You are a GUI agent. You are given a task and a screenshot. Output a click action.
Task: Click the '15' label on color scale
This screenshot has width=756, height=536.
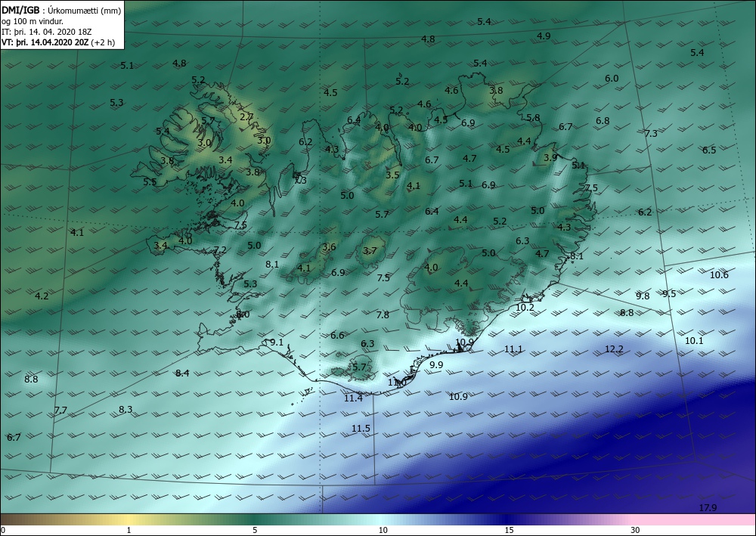[x=509, y=530]
